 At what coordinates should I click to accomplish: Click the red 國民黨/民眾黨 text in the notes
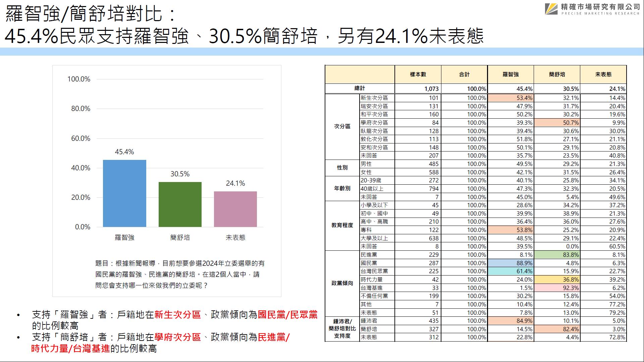point(287,315)
